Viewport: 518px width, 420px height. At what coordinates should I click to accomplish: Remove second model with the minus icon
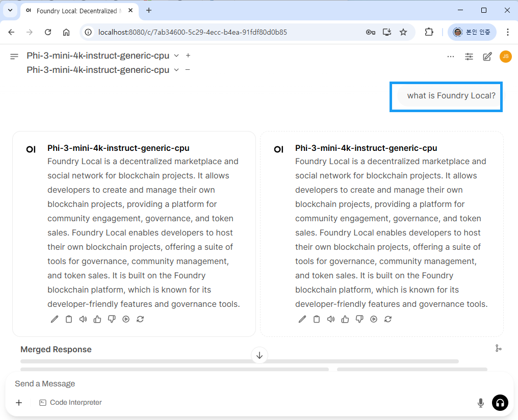click(188, 70)
